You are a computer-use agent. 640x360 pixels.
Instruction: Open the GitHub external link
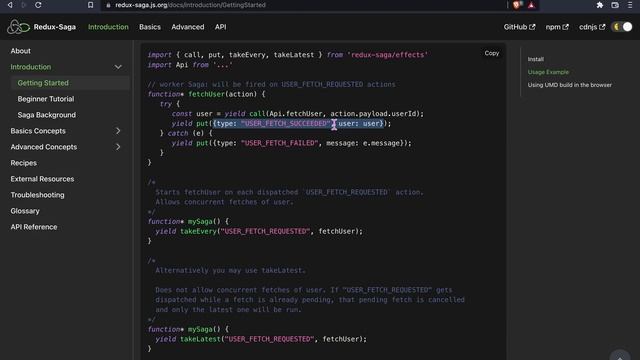519,27
